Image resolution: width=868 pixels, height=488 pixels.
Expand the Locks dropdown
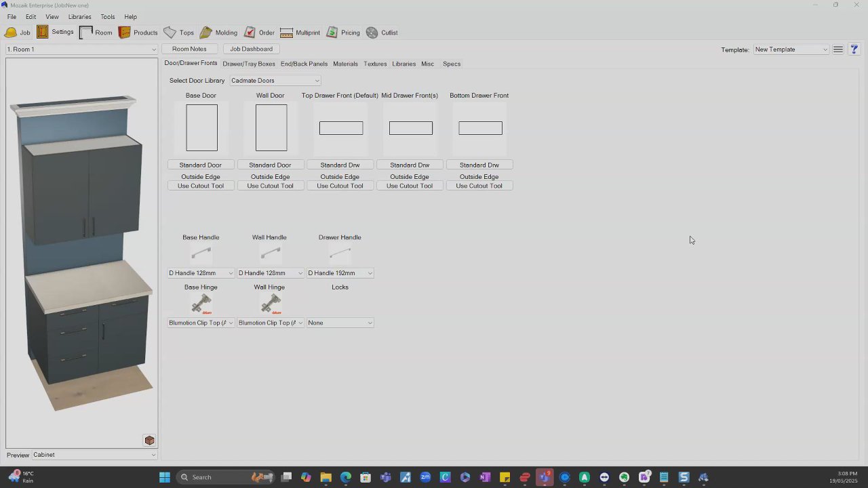pyautogui.click(x=340, y=323)
